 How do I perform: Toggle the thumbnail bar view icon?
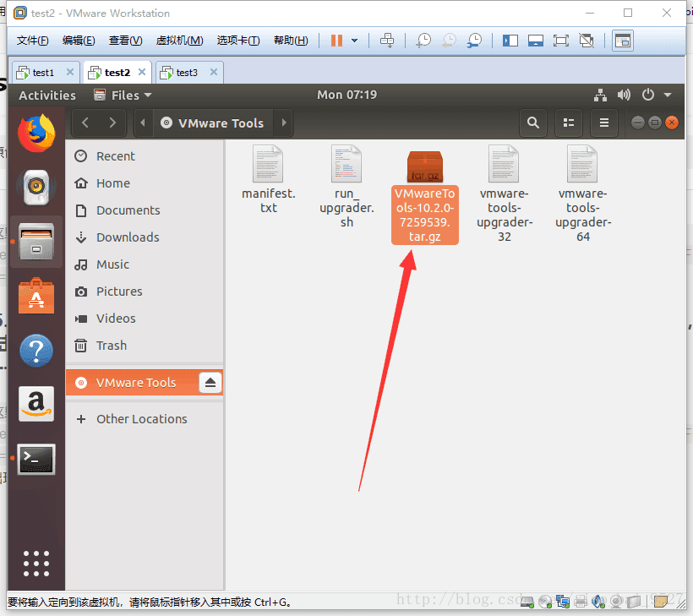point(536,41)
